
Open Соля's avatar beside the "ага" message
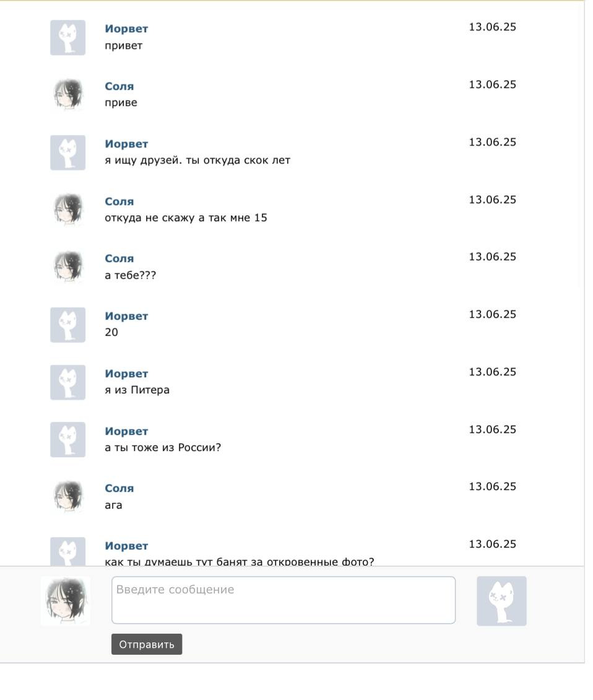click(x=67, y=497)
